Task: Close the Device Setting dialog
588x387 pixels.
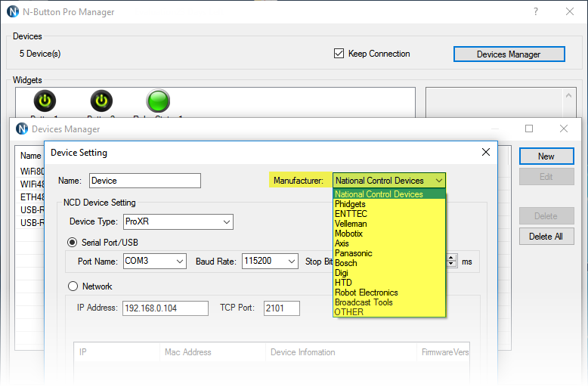Action: (486, 152)
